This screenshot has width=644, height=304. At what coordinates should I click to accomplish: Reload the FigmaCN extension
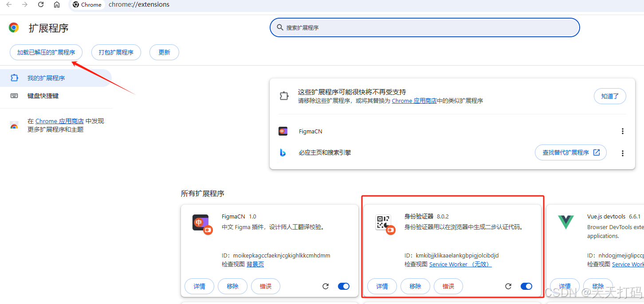tap(326, 286)
